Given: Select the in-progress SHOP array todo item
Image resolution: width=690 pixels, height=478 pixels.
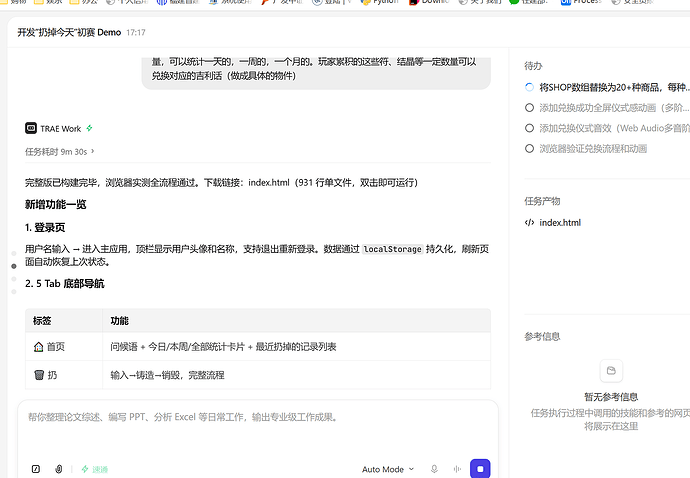Looking at the screenshot, I should (x=607, y=87).
